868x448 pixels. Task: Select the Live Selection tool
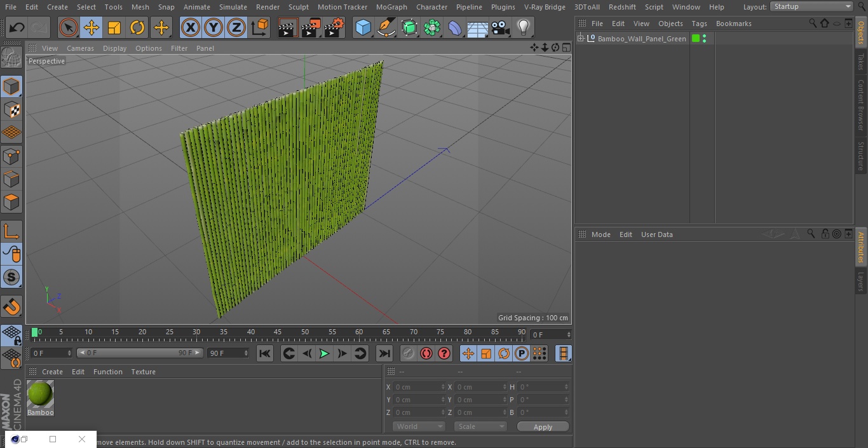(69, 28)
